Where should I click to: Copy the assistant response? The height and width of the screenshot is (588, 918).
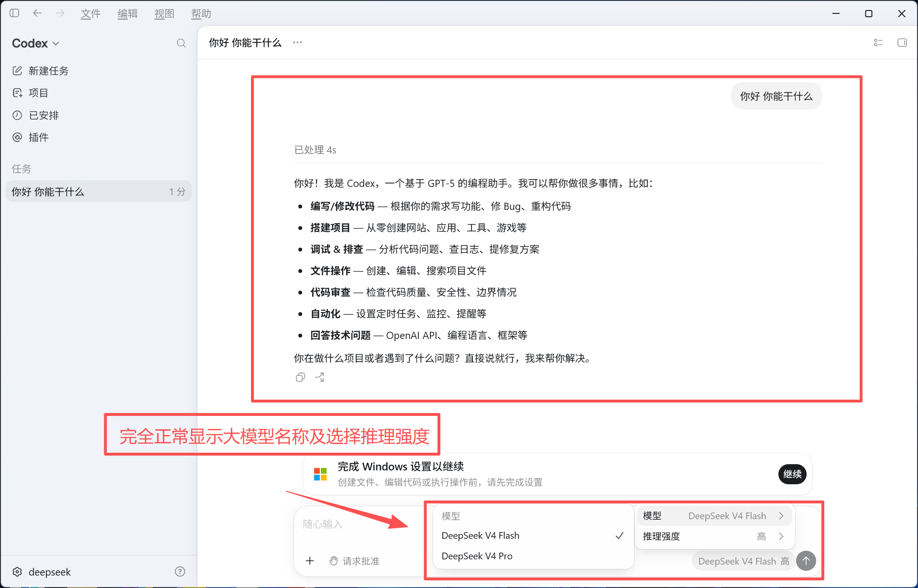click(300, 378)
